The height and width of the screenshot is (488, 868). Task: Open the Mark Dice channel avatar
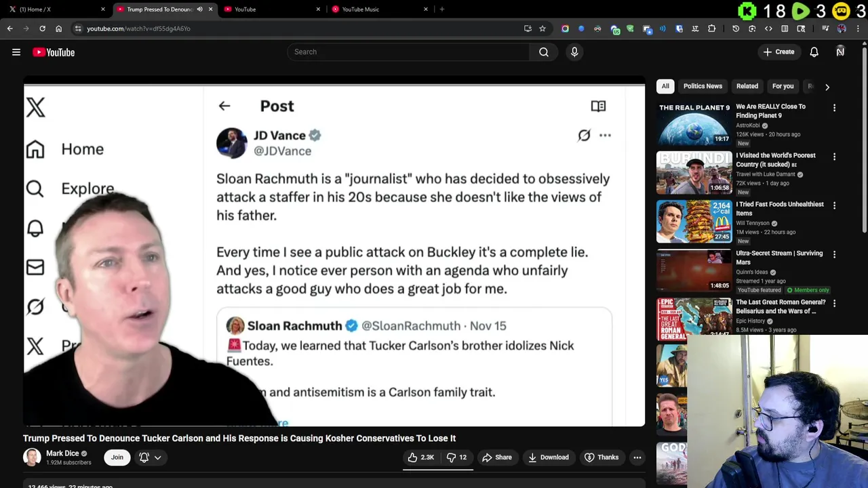[32, 457]
